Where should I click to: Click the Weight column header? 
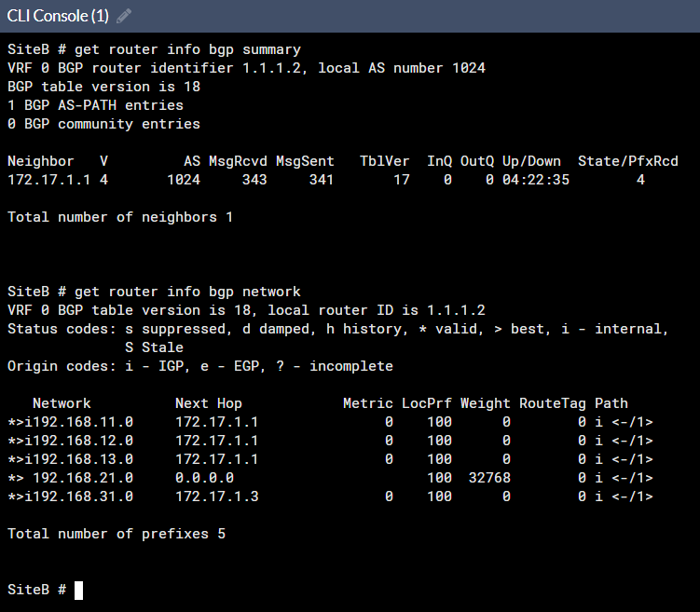coord(486,403)
